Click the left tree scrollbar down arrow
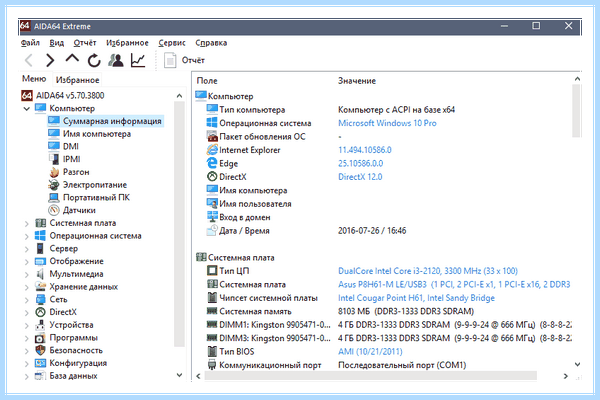 (x=179, y=375)
